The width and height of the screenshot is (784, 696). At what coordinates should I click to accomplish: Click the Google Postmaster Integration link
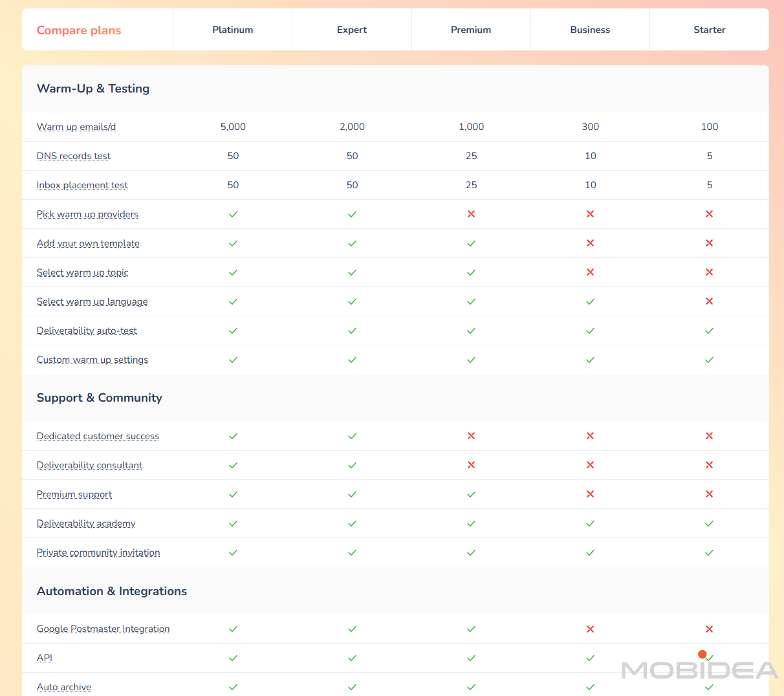(103, 629)
